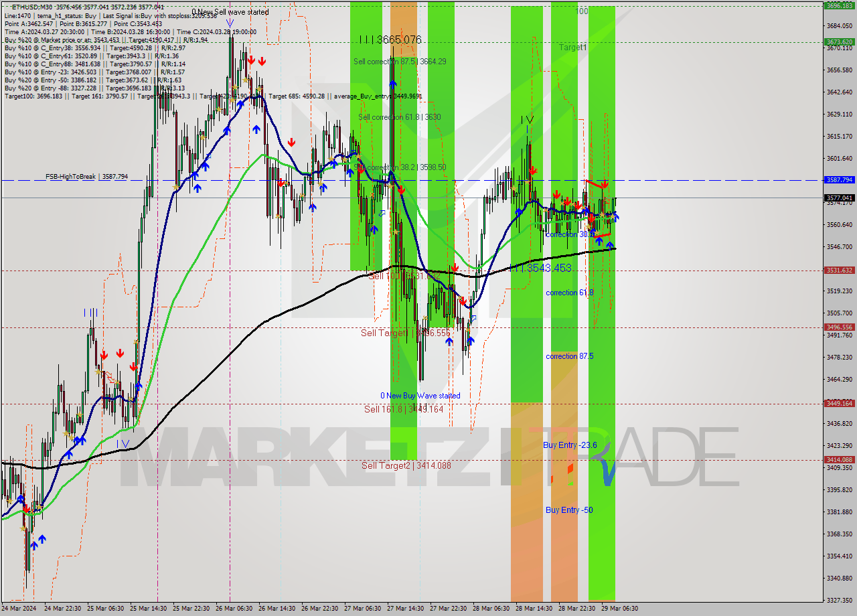The height and width of the screenshot is (616, 857).
Task: Click the green 3696.183 price tag
Action: coord(840,5)
